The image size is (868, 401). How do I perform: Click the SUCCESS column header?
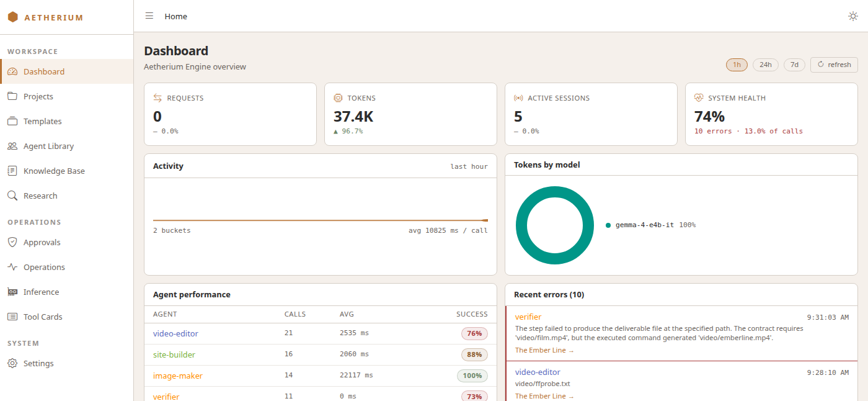pos(472,314)
